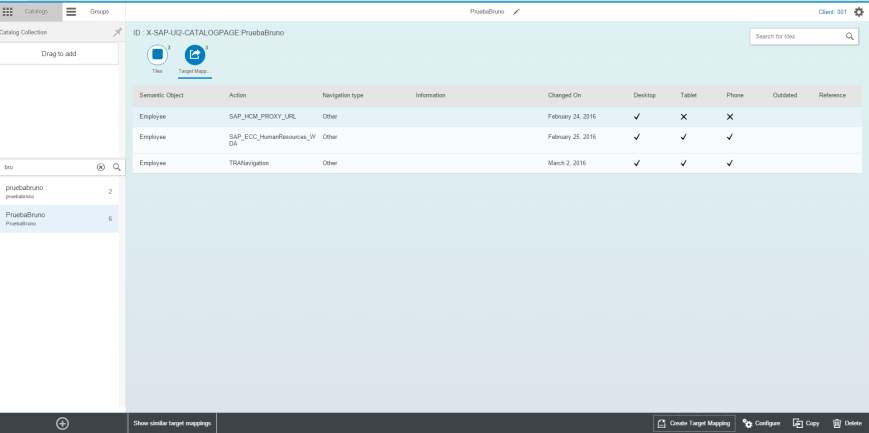
Task: Delete the selected target mapping
Action: click(x=846, y=423)
